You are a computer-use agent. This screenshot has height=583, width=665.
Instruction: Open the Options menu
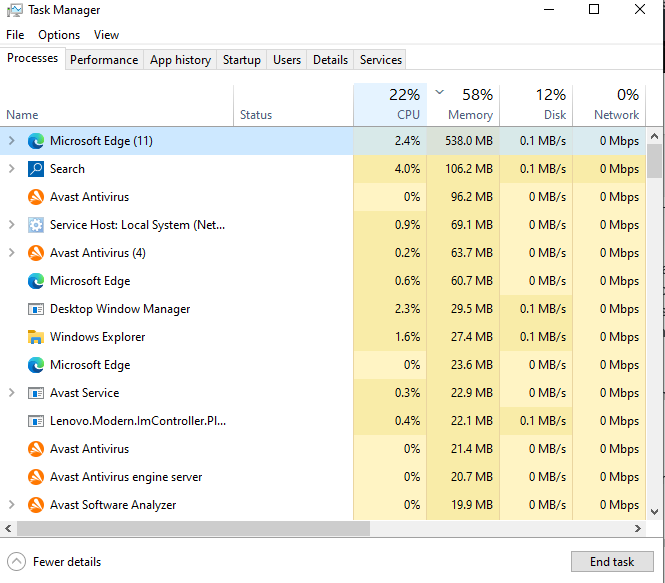59,35
